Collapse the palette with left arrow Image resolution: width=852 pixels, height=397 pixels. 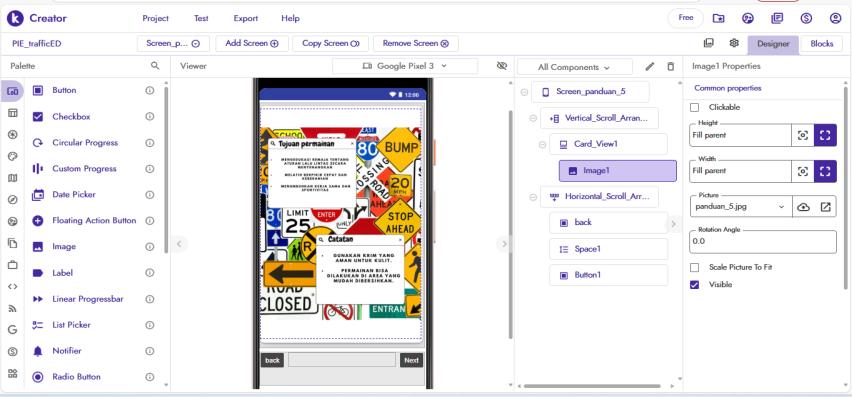pyautogui.click(x=179, y=244)
